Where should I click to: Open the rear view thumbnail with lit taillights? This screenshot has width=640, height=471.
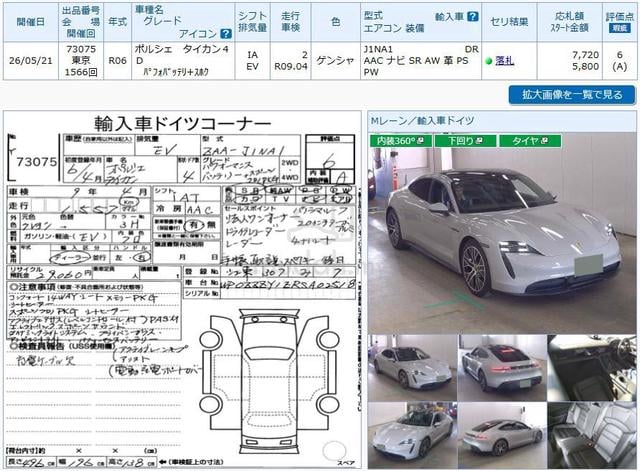pos(502,368)
